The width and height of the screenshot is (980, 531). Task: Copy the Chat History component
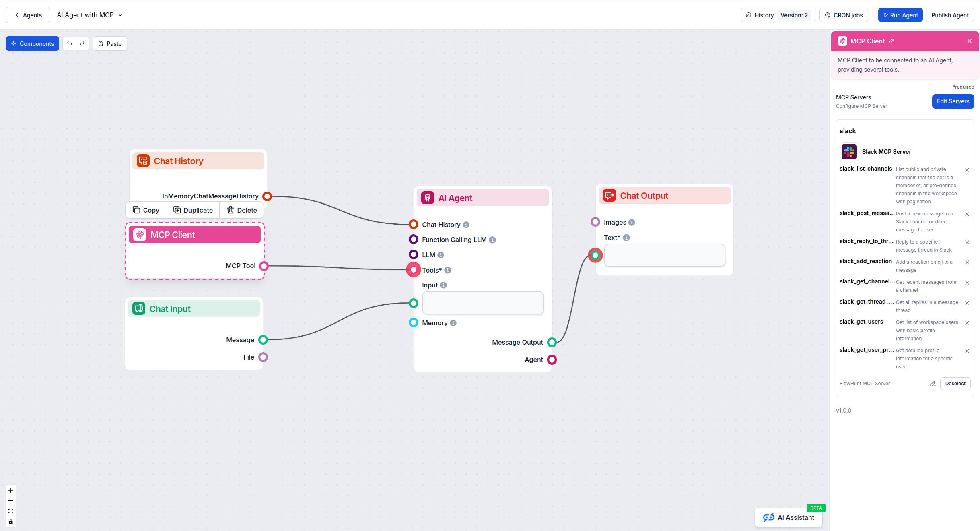[146, 210]
